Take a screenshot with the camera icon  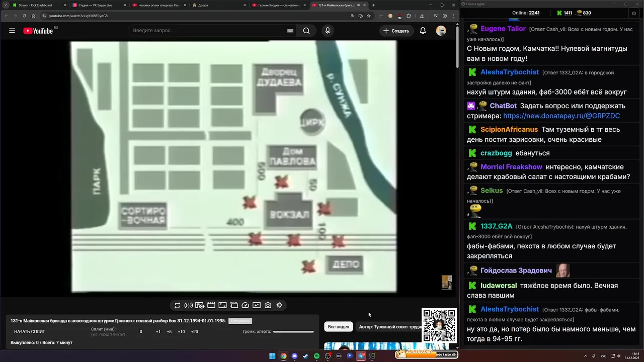coord(268,305)
